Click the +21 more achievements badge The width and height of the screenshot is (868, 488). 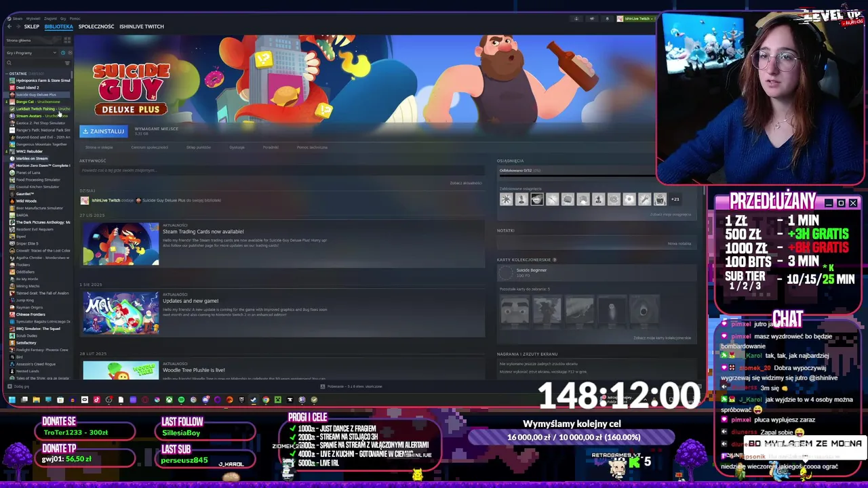(x=675, y=199)
